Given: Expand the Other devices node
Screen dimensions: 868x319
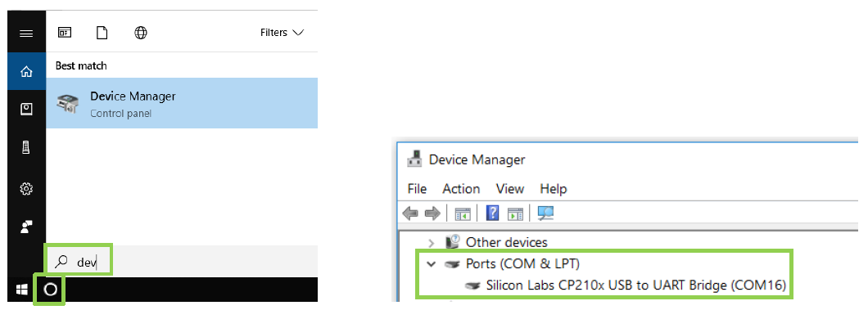Looking at the screenshot, I should coord(432,242).
